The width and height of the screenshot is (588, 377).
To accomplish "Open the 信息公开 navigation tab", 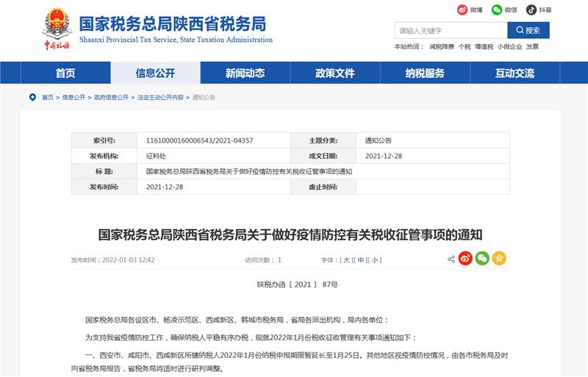I will coord(155,73).
